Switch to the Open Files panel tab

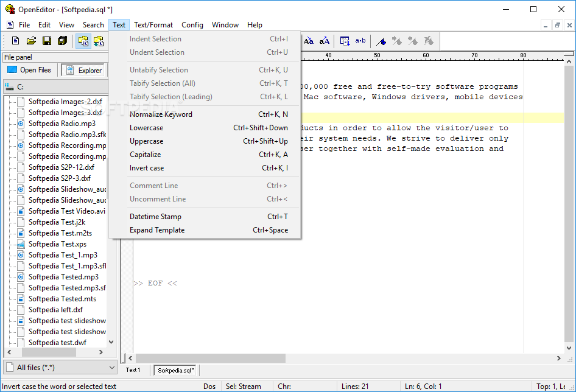29,70
